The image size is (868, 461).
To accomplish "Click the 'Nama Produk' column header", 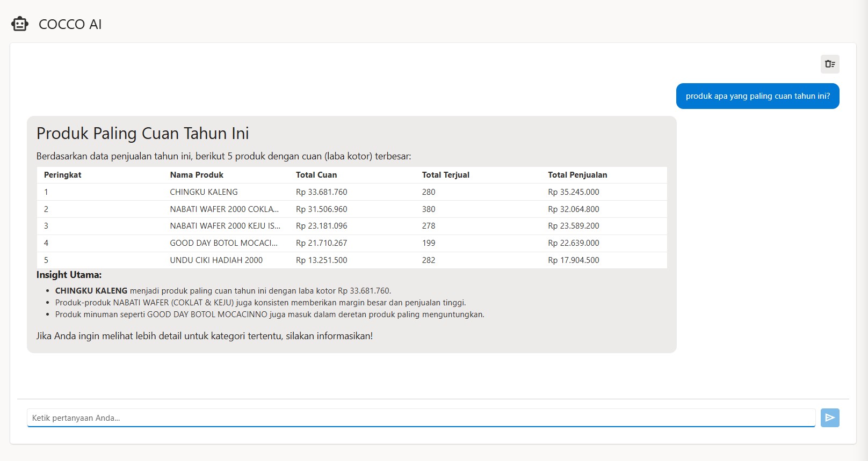I will tap(197, 175).
